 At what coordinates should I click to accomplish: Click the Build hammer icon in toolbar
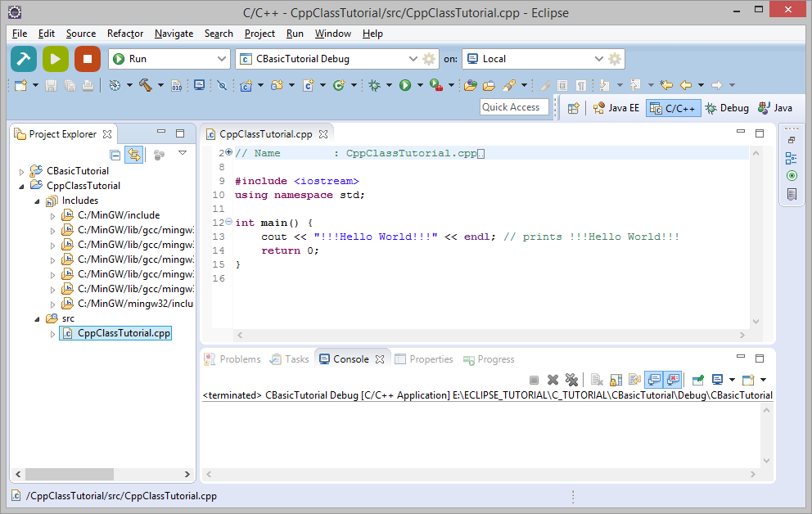point(146,85)
